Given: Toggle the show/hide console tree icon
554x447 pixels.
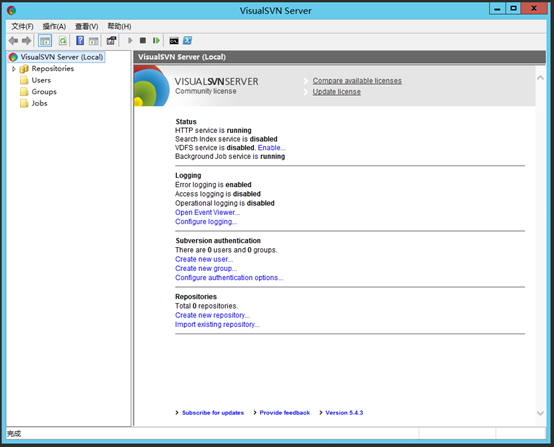Looking at the screenshot, I should [45, 41].
